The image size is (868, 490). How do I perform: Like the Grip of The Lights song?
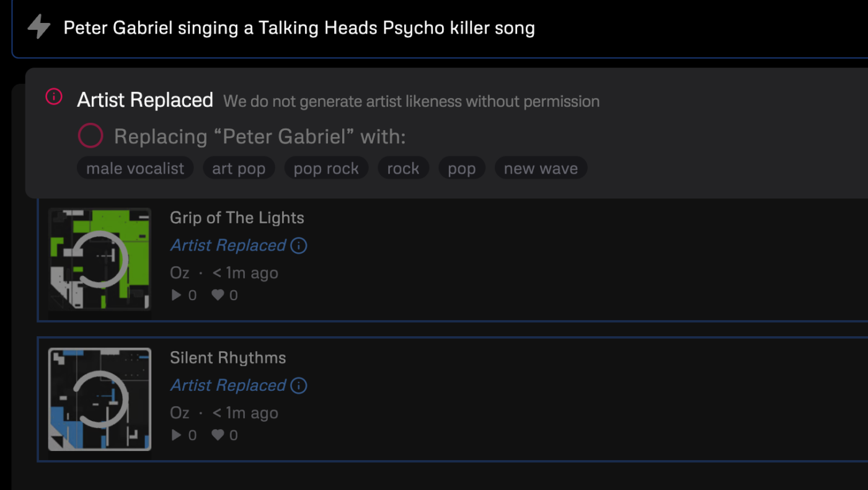[x=218, y=295]
